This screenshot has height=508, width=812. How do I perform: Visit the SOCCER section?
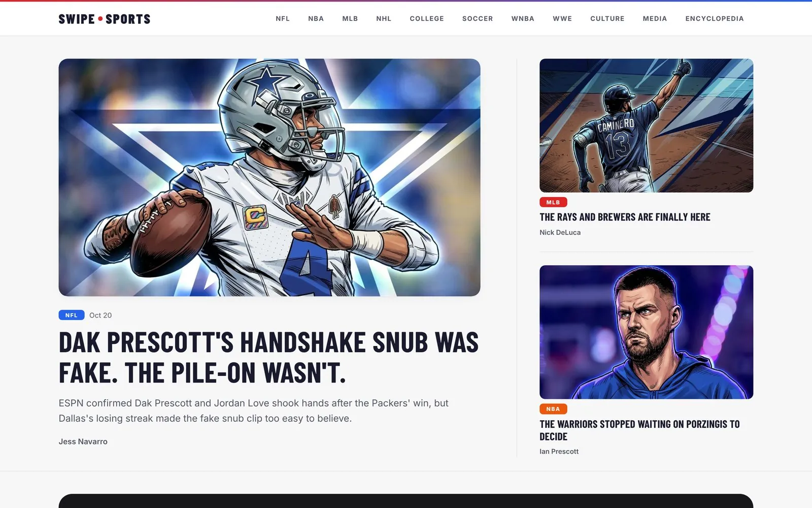478,19
